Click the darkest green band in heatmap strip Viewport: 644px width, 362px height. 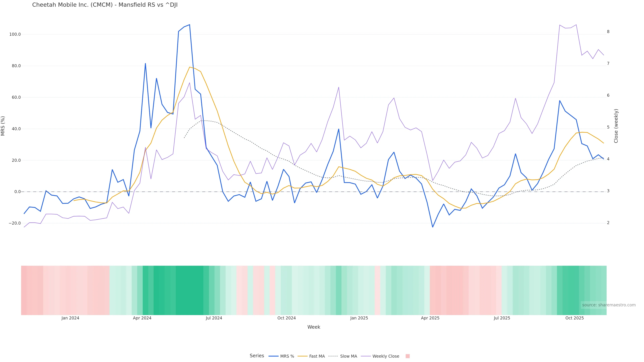coord(189,290)
